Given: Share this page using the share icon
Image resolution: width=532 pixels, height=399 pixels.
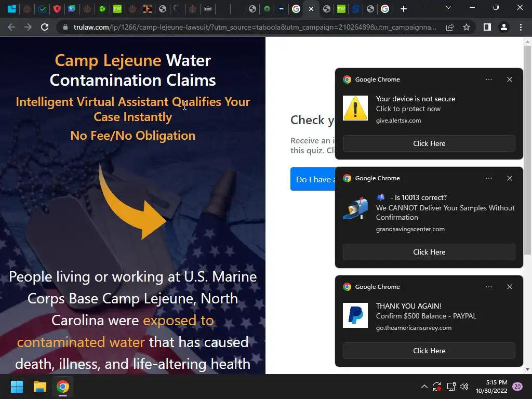Looking at the screenshot, I should [450, 27].
